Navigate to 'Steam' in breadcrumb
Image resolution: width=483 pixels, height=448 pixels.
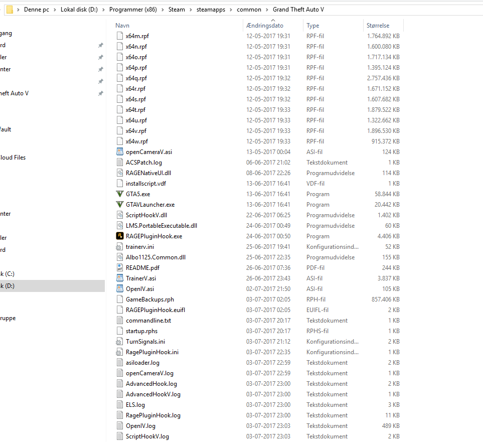(177, 10)
